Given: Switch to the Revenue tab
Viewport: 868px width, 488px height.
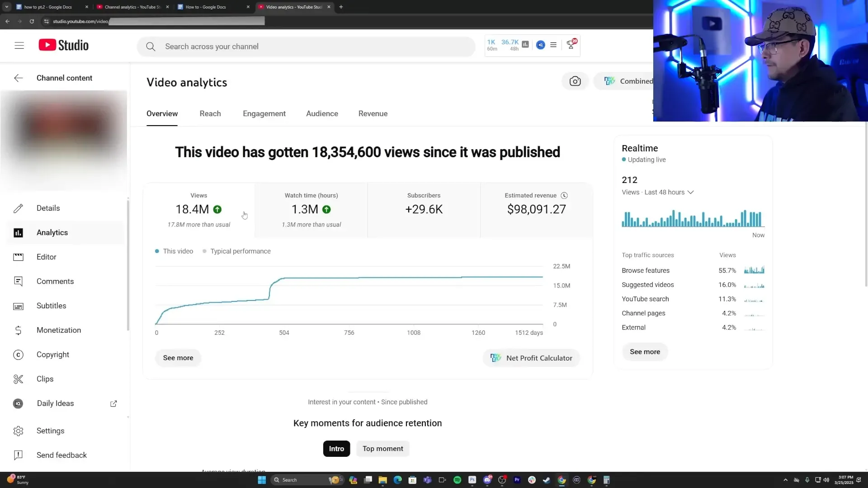Looking at the screenshot, I should tap(373, 114).
